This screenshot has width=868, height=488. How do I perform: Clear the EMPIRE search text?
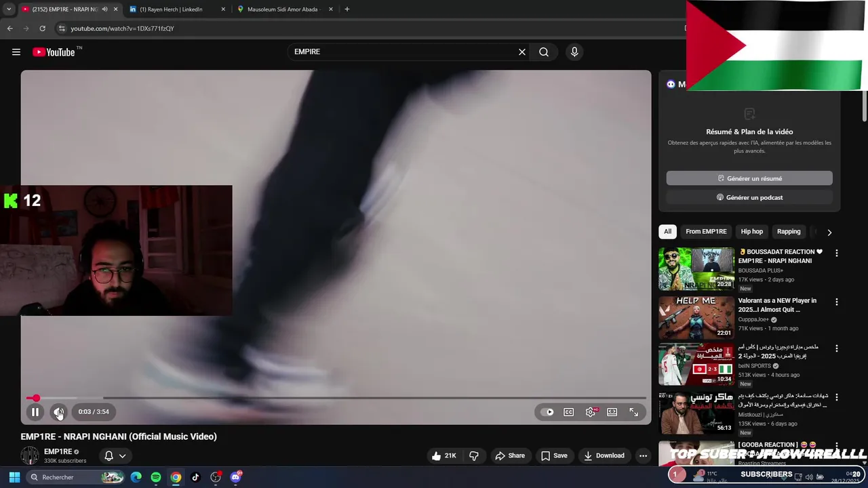(x=522, y=52)
